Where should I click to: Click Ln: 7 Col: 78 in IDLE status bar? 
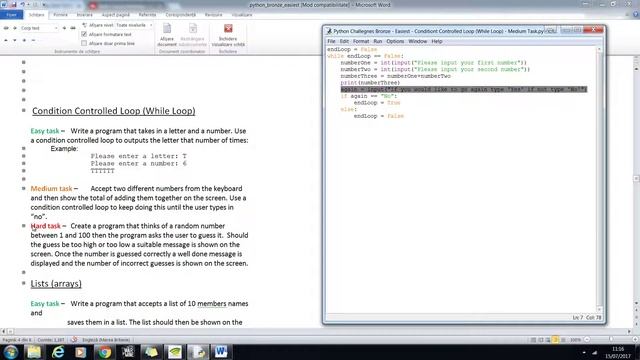pyautogui.click(x=587, y=318)
